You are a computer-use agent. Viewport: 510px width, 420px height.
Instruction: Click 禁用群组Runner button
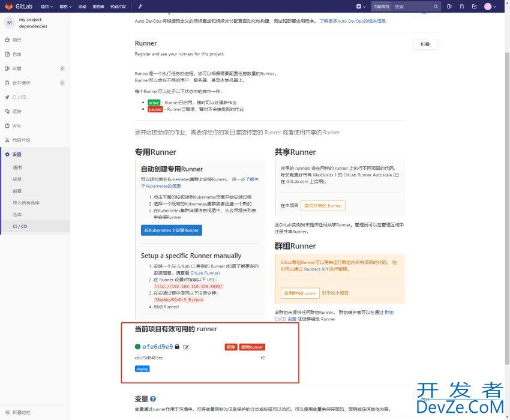(300, 293)
